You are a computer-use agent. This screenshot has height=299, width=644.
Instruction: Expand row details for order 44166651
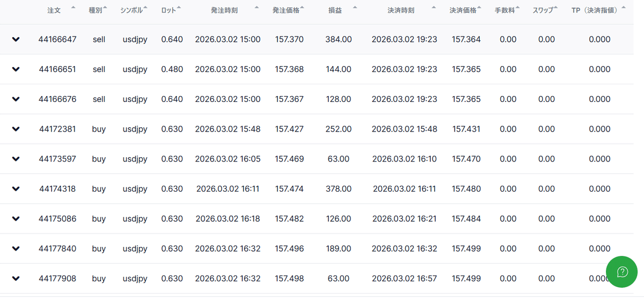click(x=16, y=69)
